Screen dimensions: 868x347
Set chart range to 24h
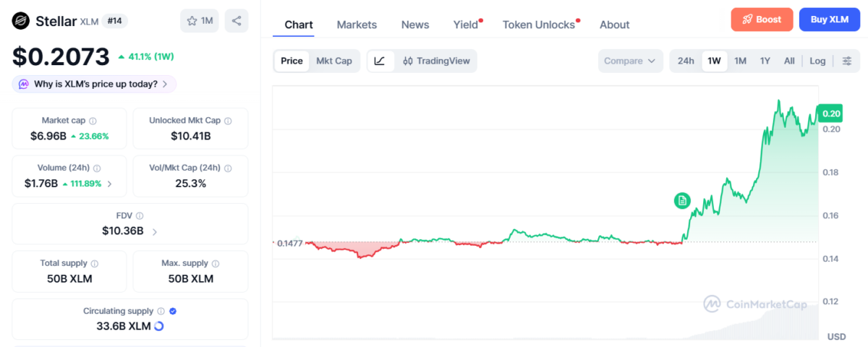686,61
